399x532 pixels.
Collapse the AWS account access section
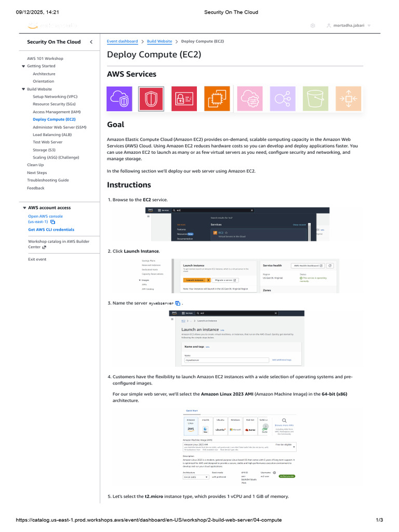24,208
